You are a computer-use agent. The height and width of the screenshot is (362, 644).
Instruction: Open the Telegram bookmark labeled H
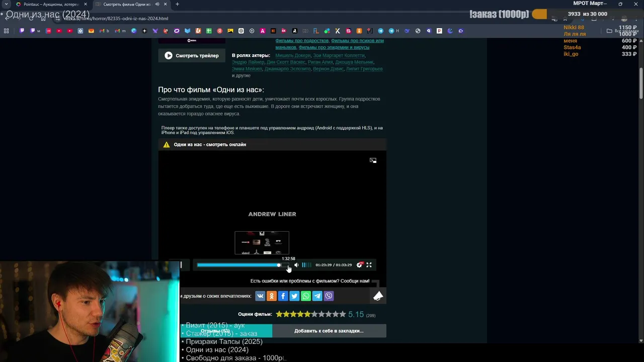[x=393, y=31]
